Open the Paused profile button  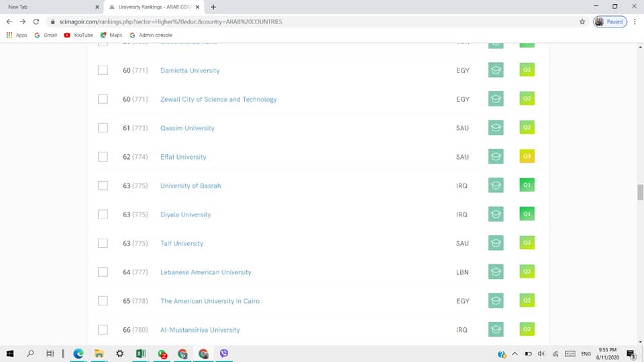(x=610, y=21)
